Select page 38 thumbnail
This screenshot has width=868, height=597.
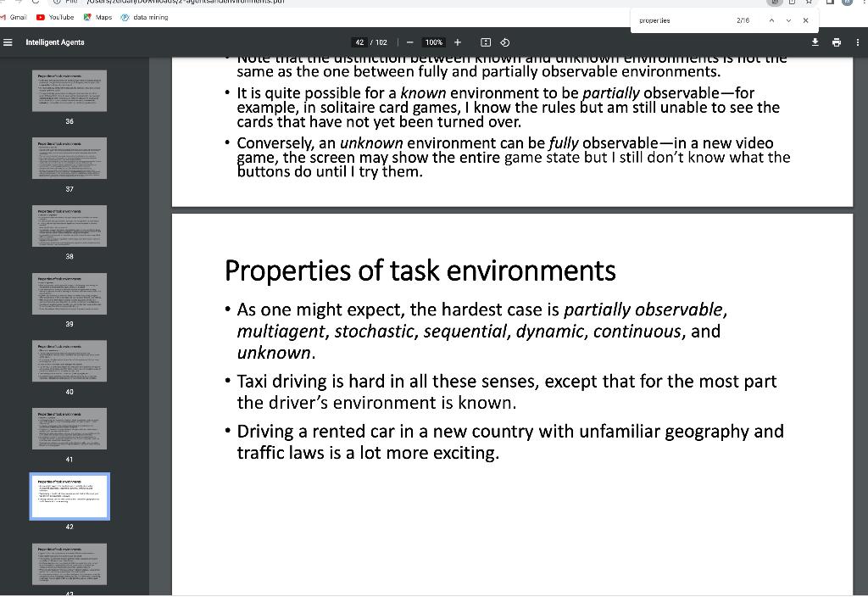(x=70, y=226)
